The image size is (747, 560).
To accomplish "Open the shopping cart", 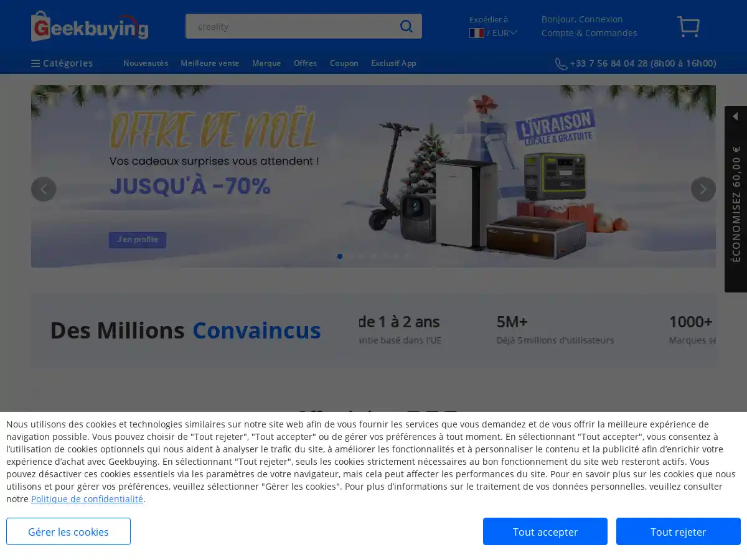I will [688, 27].
